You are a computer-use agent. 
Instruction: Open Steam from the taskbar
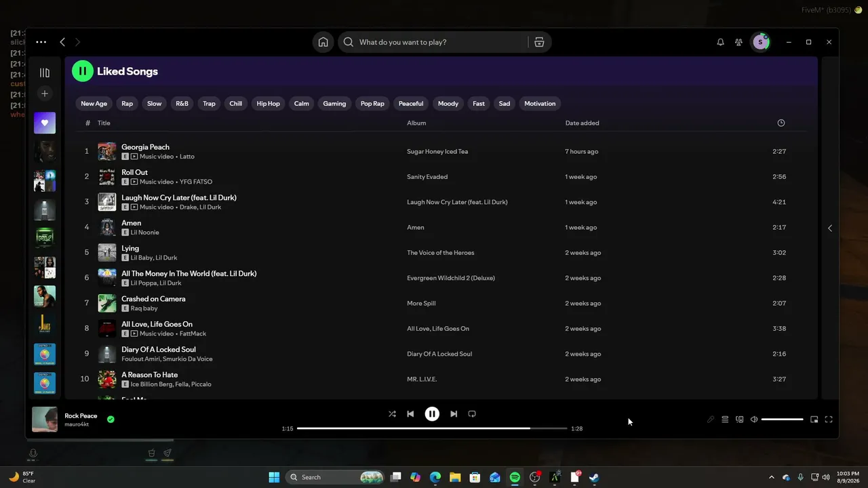[x=594, y=477]
